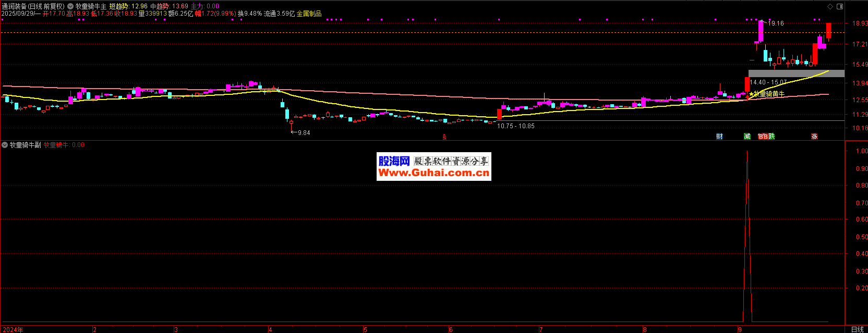
Task: Click the 金属制品 sector link
Action: 309,14
